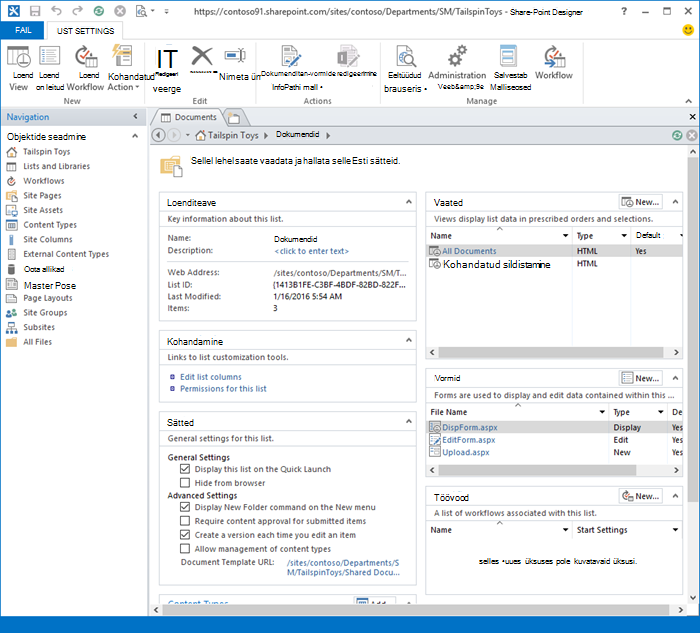Collapse the Töövood section
700x633 pixels.
pyautogui.click(x=675, y=496)
